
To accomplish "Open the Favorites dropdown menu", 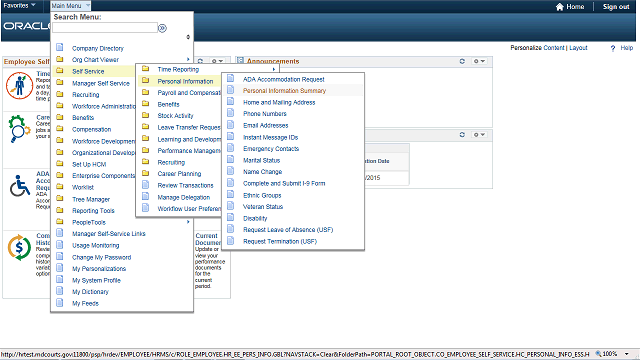I will tap(19, 5).
